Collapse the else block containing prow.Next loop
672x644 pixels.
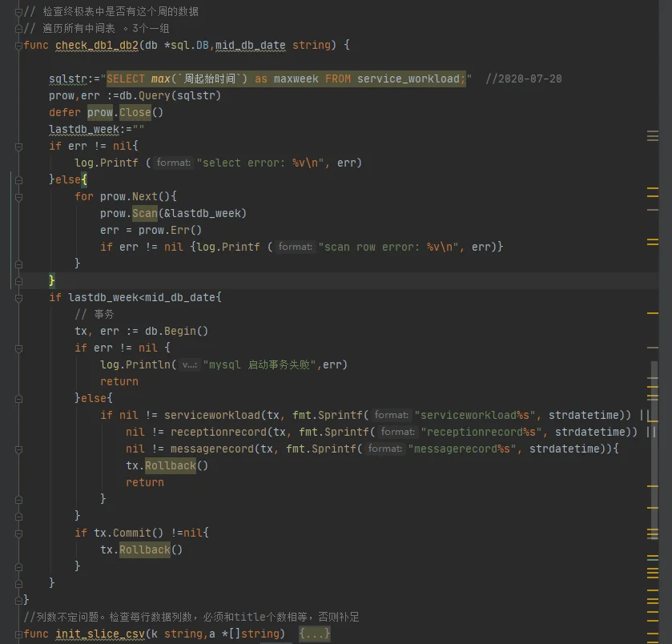[18, 180]
